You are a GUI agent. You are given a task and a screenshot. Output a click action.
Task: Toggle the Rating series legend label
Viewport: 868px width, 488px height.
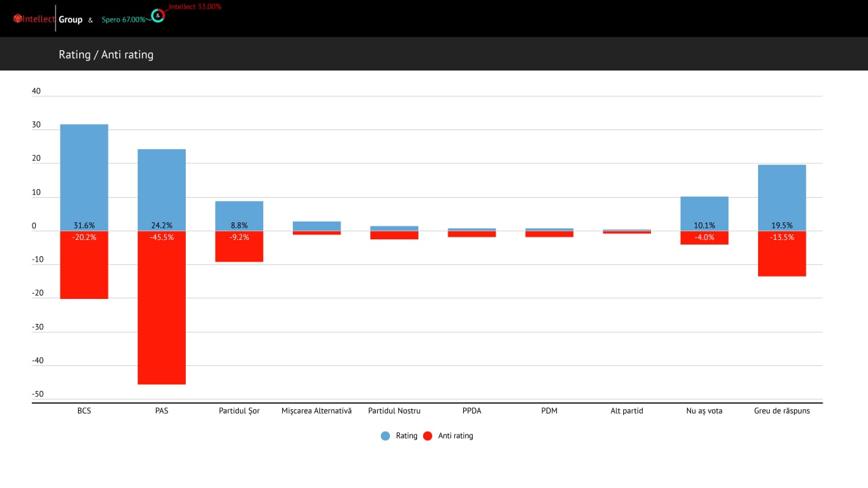click(x=406, y=436)
